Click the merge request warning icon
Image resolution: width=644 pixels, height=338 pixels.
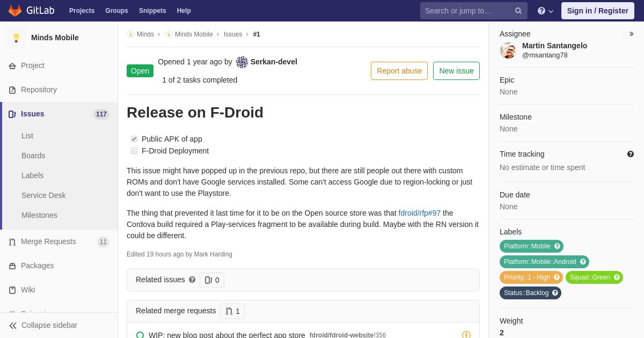[x=466, y=335]
